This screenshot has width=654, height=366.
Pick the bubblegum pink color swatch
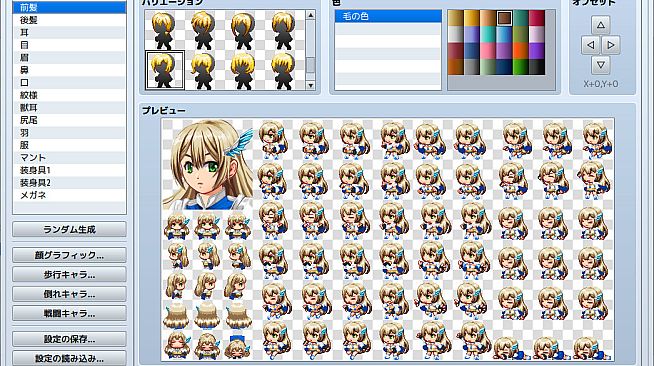[x=488, y=51]
